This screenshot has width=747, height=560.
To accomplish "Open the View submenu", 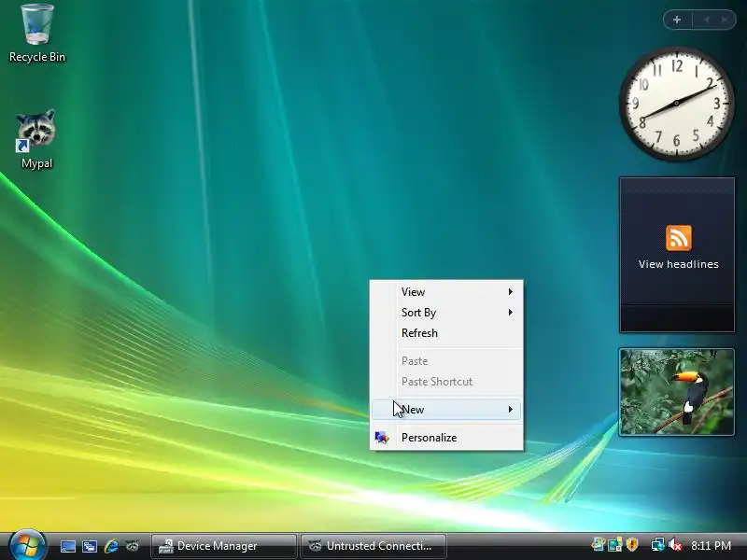I will (446, 292).
